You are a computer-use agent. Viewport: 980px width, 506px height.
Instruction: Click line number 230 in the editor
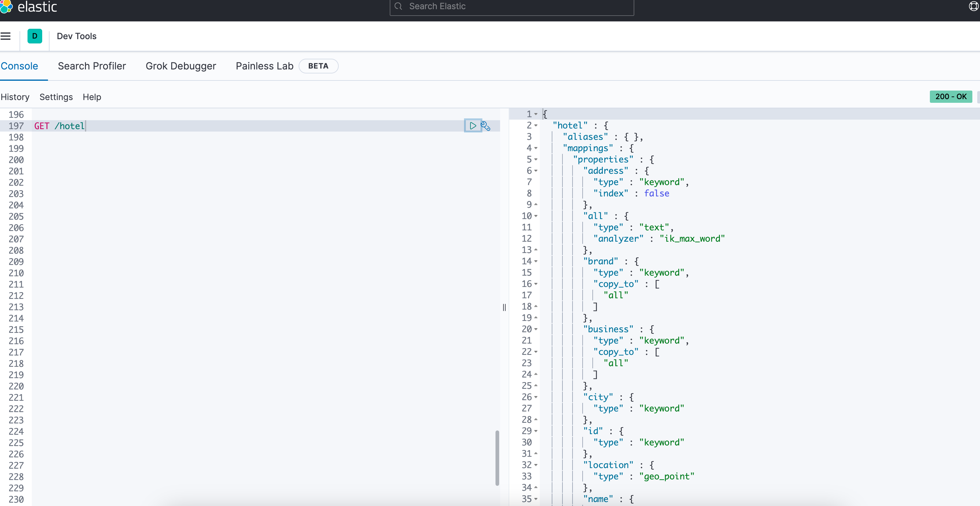pyautogui.click(x=16, y=500)
